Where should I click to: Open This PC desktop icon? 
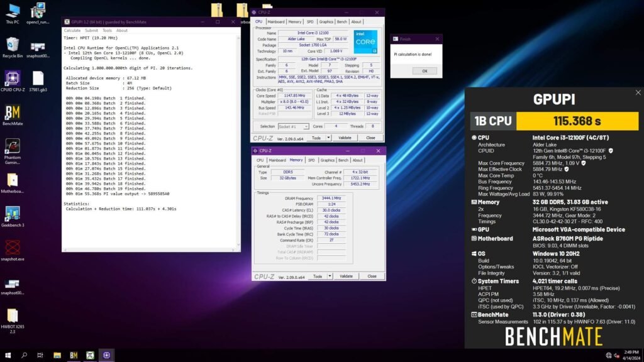click(11, 13)
